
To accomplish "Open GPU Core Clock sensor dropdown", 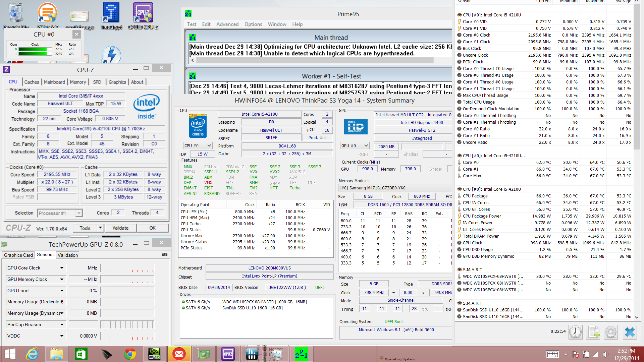I will 62,268.
